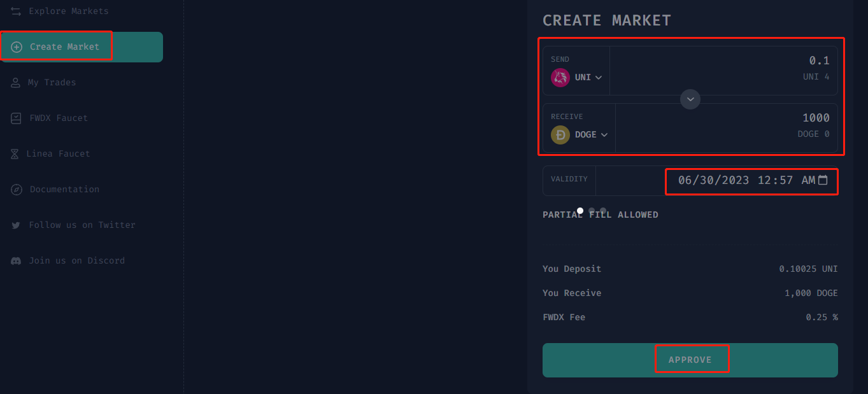The height and width of the screenshot is (394, 868).
Task: Swap send and receive with the round arrow button
Action: point(690,99)
